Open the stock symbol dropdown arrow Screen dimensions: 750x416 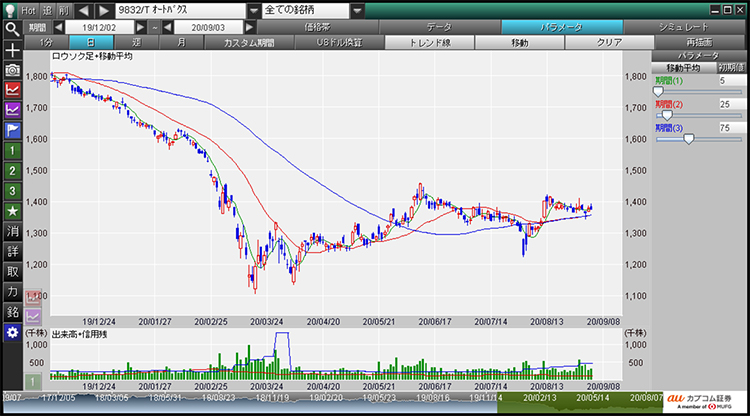click(x=254, y=11)
